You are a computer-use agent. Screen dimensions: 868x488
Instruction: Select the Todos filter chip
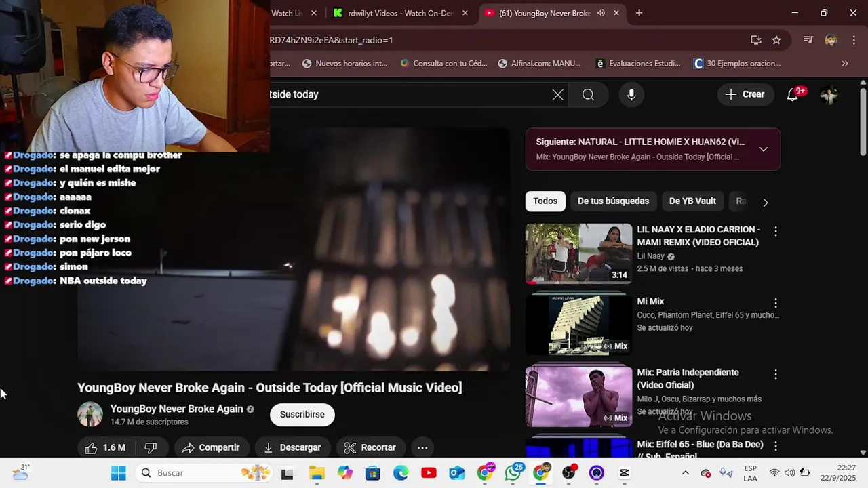(545, 201)
